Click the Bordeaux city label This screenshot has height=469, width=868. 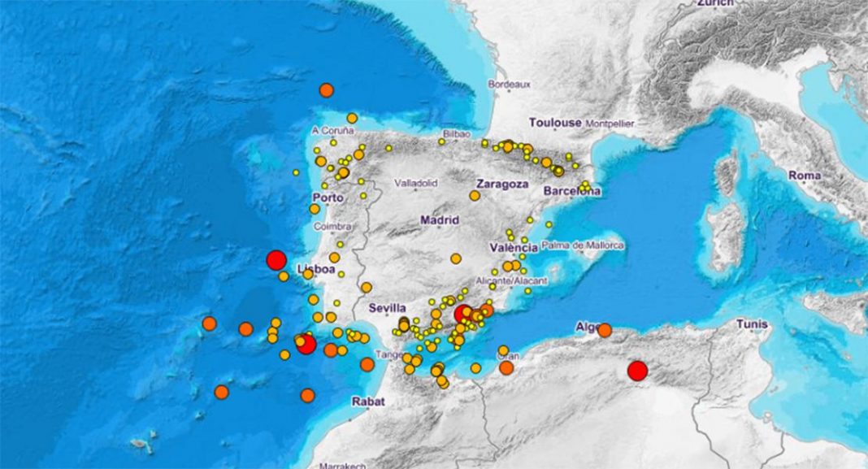click(x=510, y=84)
